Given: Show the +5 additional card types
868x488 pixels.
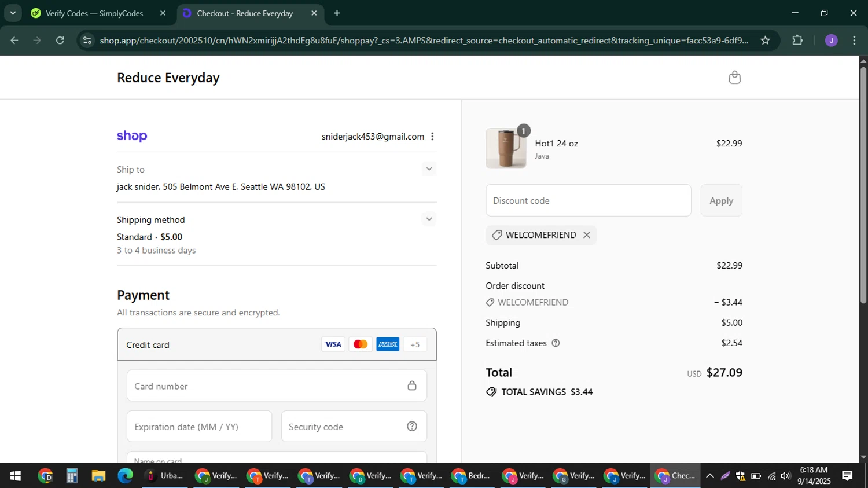Looking at the screenshot, I should (415, 344).
